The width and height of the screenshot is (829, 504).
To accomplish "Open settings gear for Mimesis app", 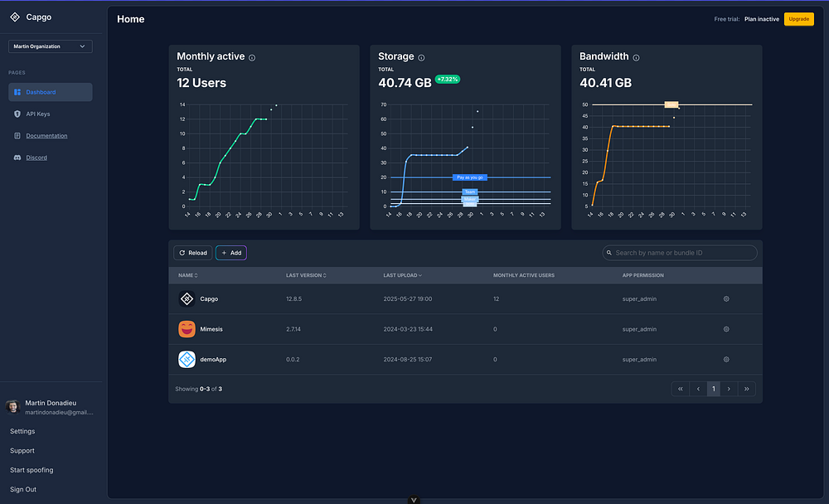I will (726, 329).
